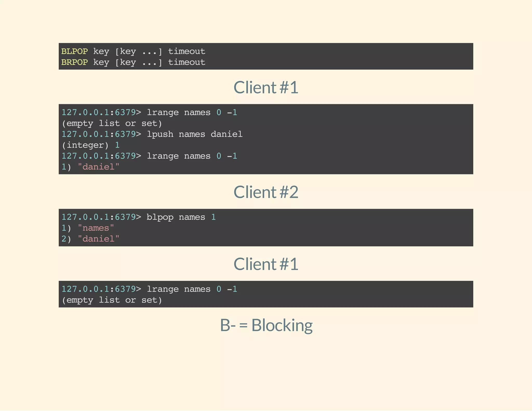Click the Client #2 heading
Viewport: 532px width, 411px height.
coord(266,192)
